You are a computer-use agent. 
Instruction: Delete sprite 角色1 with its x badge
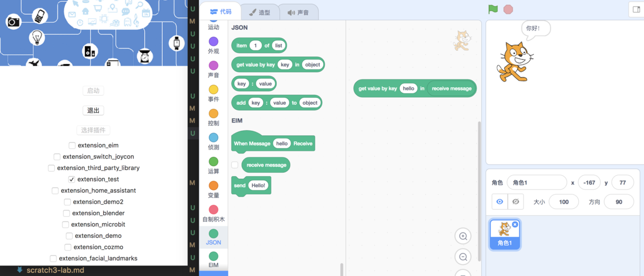point(515,224)
